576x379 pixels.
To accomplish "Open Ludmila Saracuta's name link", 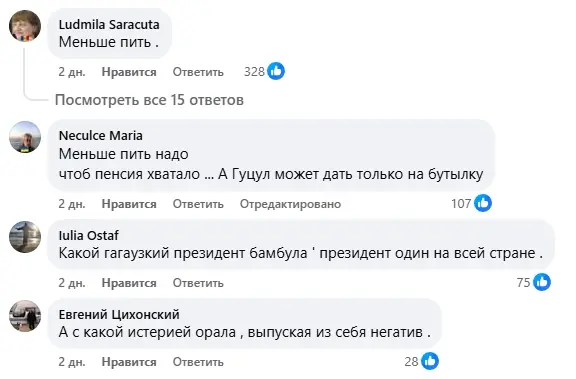I will 109,25.
